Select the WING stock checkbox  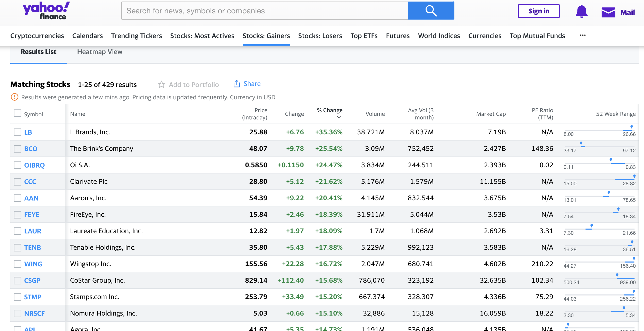pyautogui.click(x=18, y=264)
